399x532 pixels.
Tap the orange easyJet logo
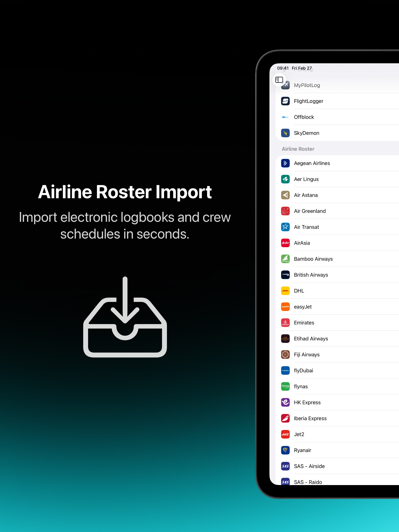click(x=285, y=307)
